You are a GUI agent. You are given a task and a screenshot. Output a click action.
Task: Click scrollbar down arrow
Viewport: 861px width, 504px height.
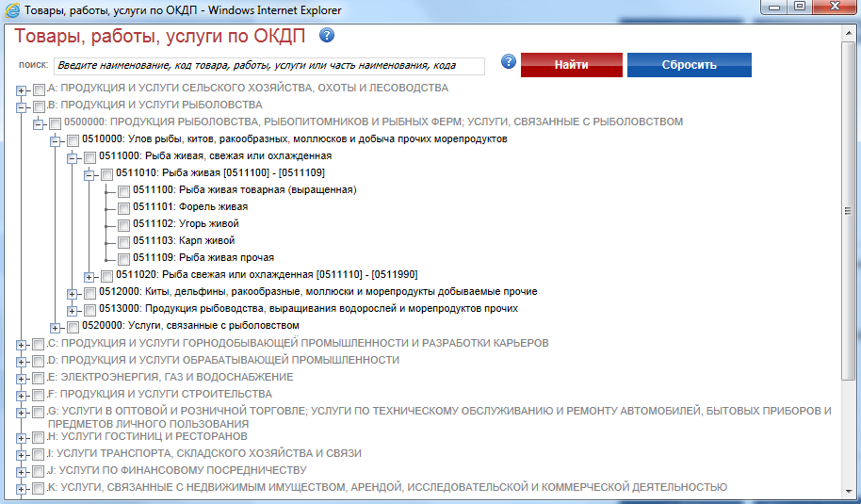[x=848, y=492]
